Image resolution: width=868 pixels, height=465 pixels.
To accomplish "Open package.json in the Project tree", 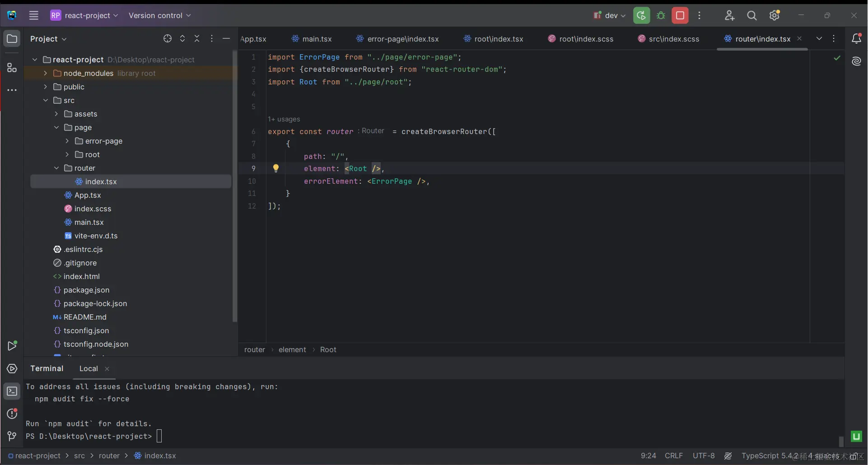I will (86, 290).
